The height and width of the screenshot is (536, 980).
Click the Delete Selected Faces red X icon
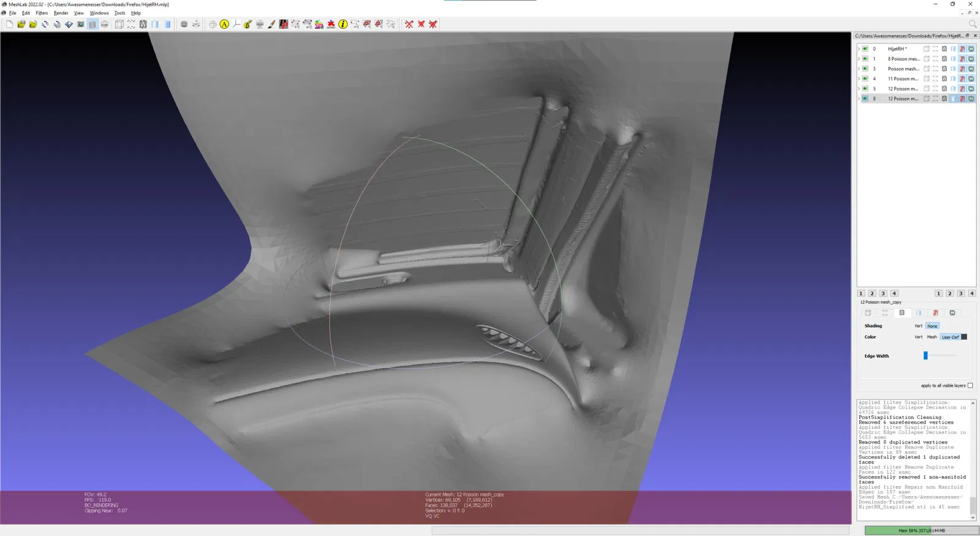click(x=421, y=25)
